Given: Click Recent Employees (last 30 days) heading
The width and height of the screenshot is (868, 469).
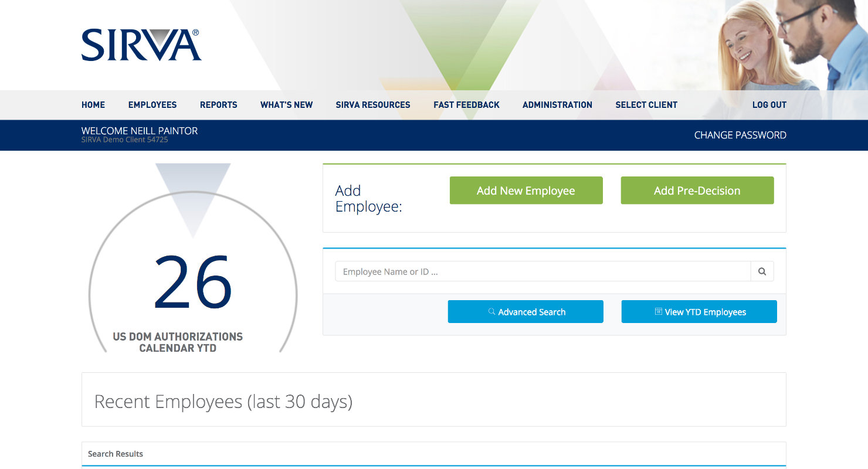Looking at the screenshot, I should pos(223,402).
